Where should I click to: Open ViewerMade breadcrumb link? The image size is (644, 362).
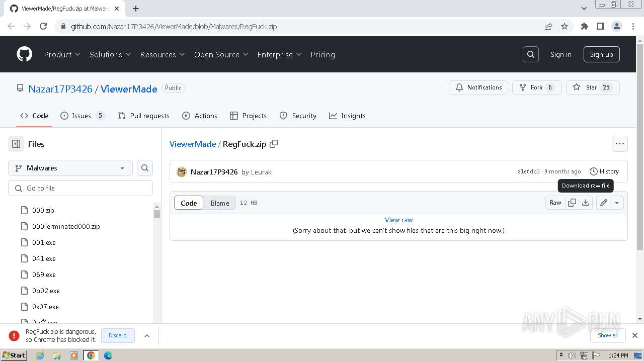[193, 144]
